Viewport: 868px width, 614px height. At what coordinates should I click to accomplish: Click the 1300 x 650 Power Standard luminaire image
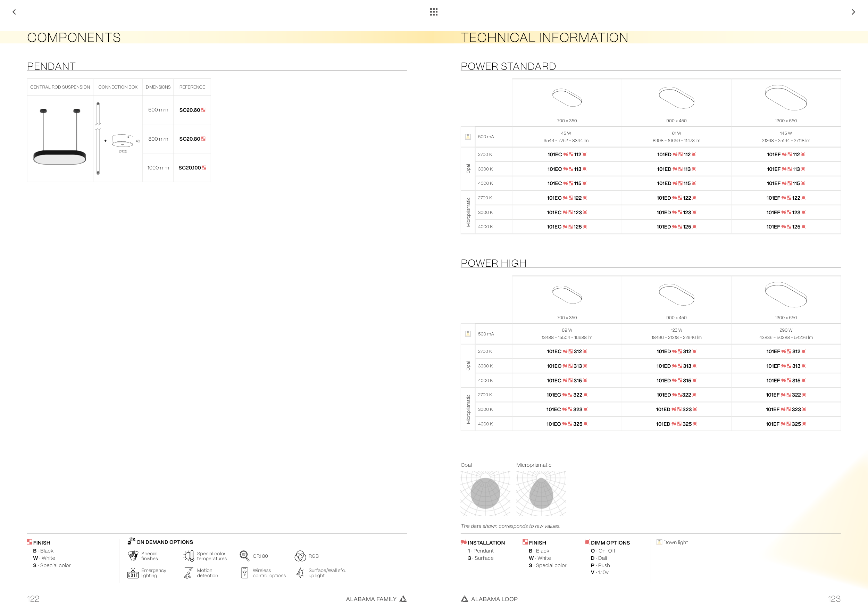coord(786,98)
